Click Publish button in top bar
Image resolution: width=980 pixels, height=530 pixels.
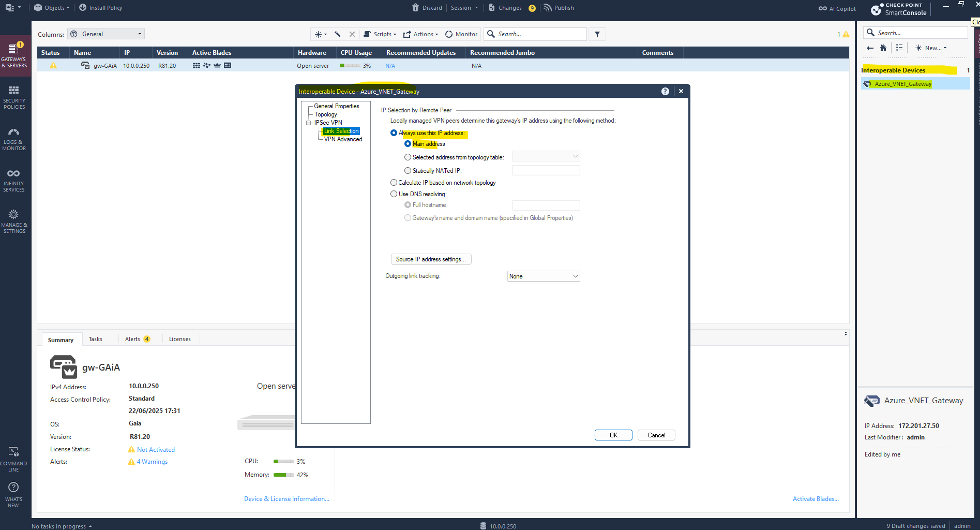coord(559,8)
